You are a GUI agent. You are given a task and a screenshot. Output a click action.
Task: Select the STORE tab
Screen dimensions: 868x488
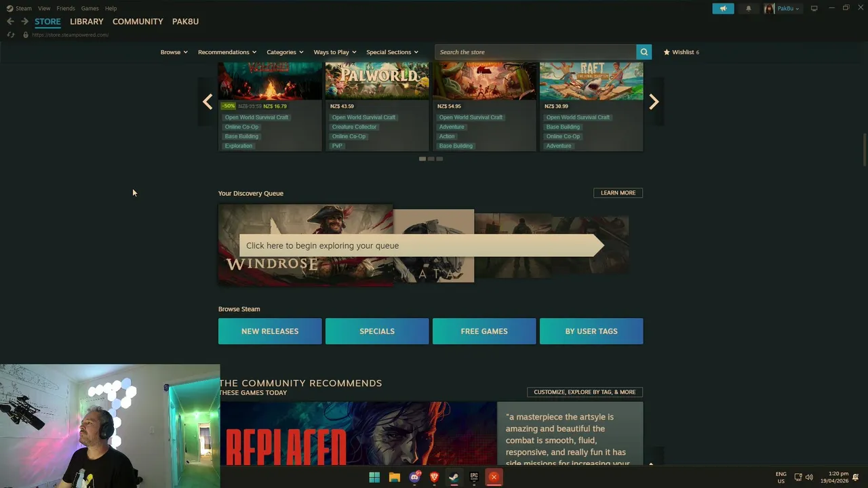[47, 22]
